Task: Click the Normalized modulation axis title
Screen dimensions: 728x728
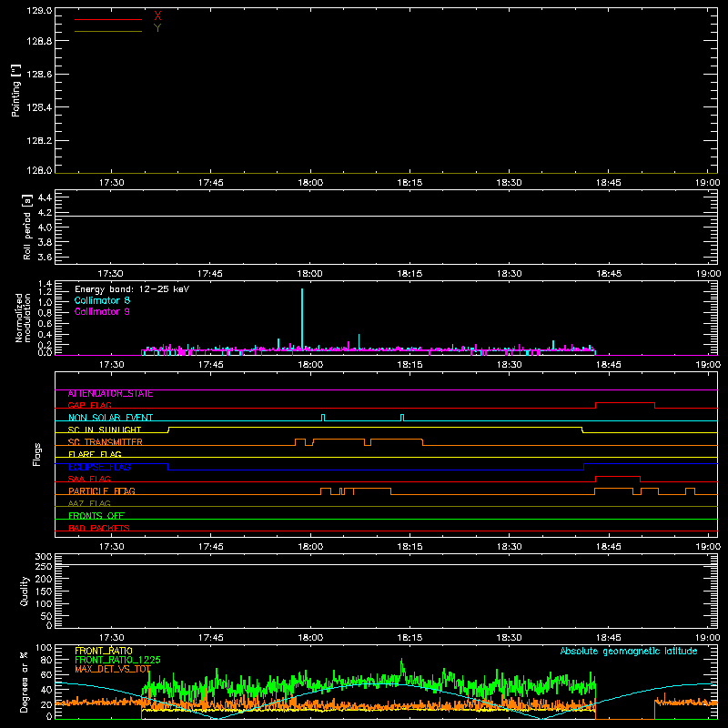Action: (x=22, y=318)
